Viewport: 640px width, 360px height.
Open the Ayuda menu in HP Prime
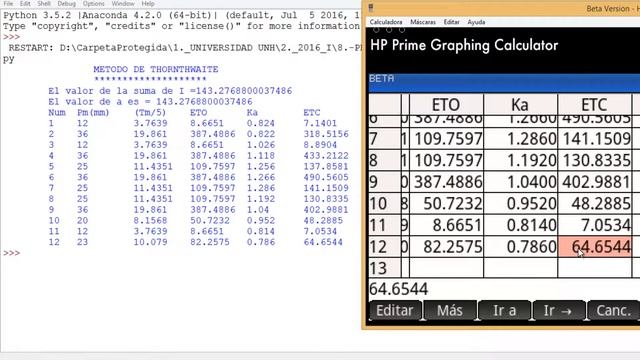coord(476,22)
